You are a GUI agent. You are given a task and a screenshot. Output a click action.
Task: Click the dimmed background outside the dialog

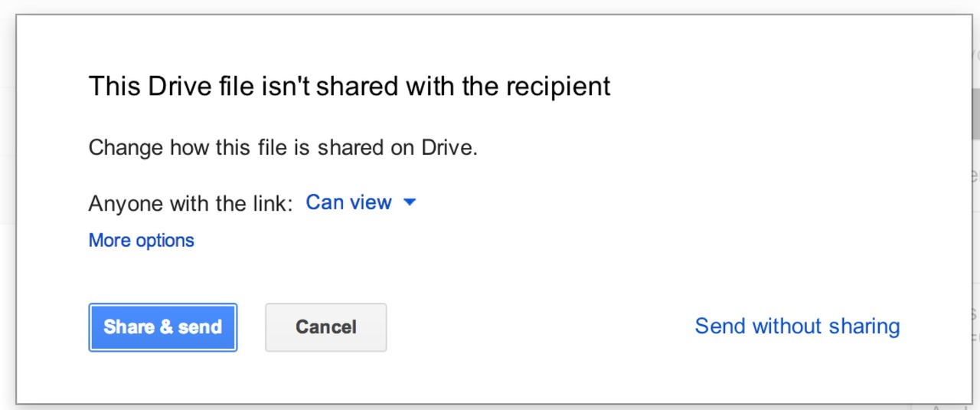point(6,230)
